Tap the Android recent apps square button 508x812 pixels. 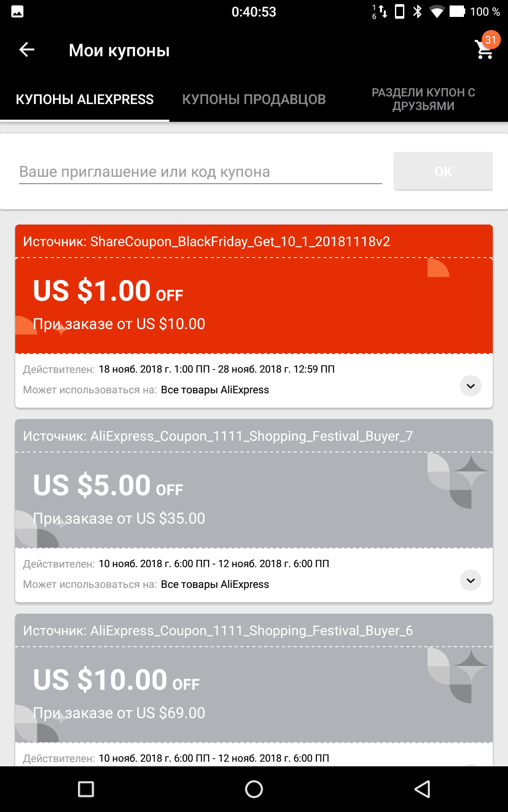pyautogui.click(x=86, y=789)
